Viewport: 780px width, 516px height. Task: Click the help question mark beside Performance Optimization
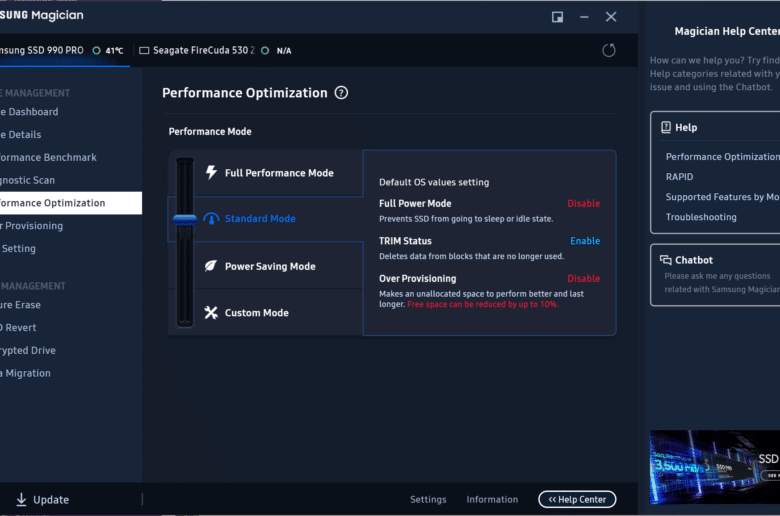[x=341, y=93]
